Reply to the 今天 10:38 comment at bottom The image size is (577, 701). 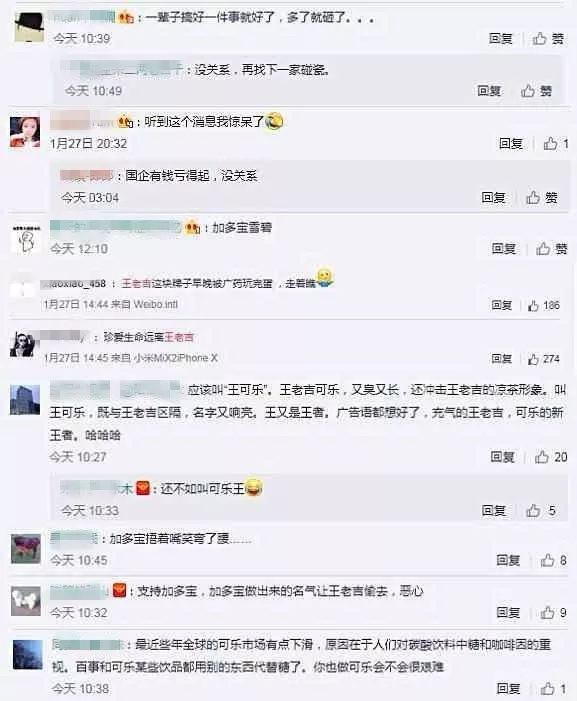coord(508,688)
